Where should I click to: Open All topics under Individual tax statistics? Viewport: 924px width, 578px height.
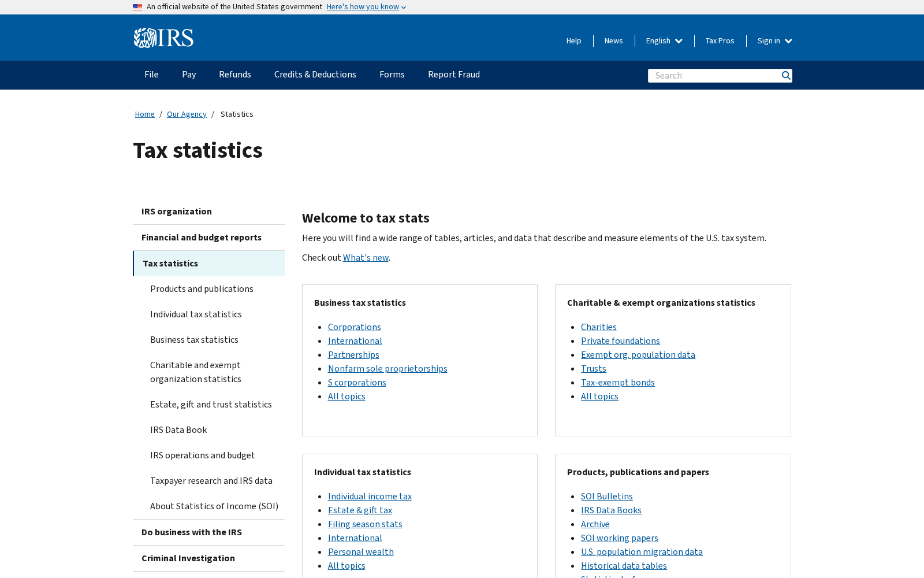click(346, 566)
